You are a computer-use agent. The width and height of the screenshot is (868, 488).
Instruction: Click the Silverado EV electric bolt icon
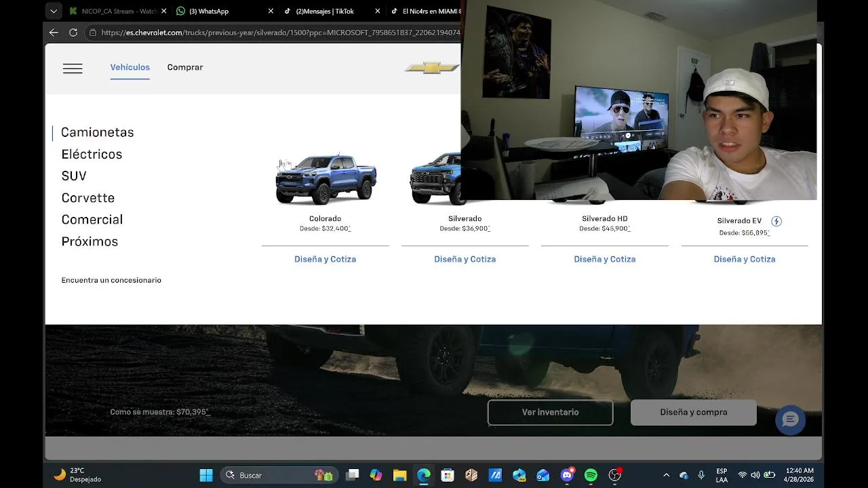tap(776, 221)
